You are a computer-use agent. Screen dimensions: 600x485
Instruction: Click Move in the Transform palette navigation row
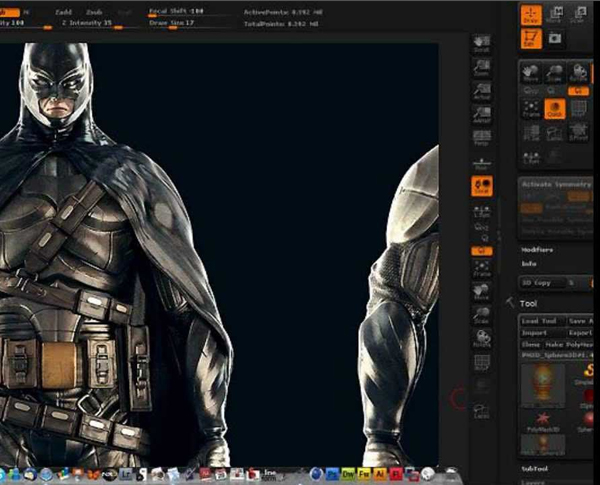(531, 72)
